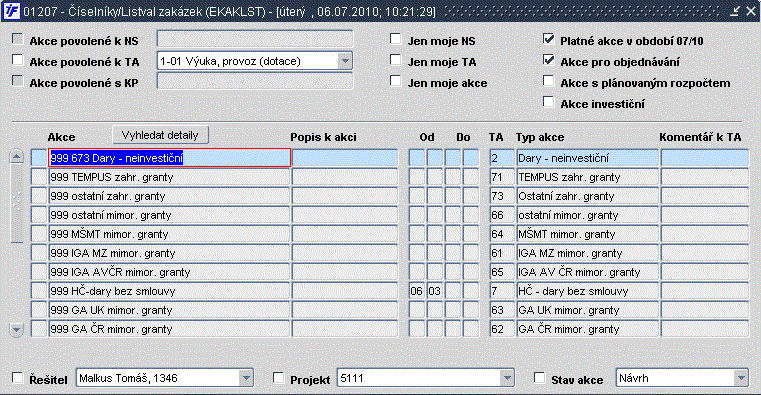Viewport: 761px width, 395px height.
Task: Click TA cell 61 for IGA MZ mimor. granty
Action: click(x=502, y=253)
